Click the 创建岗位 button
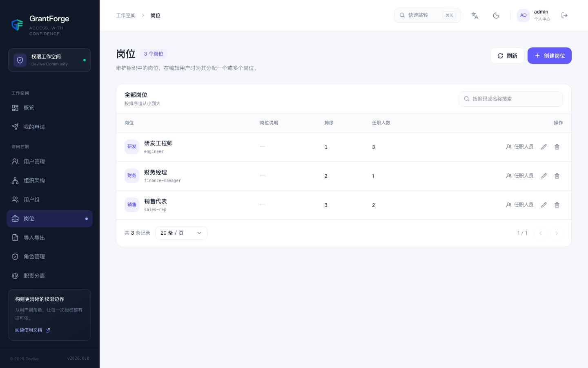The height and width of the screenshot is (368, 588). 550,56
